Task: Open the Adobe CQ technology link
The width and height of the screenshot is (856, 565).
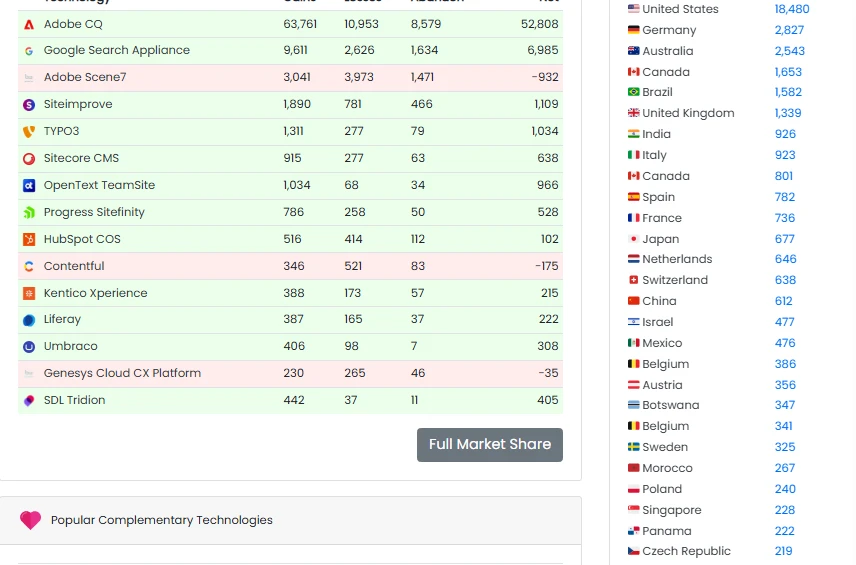Action: 73,24
